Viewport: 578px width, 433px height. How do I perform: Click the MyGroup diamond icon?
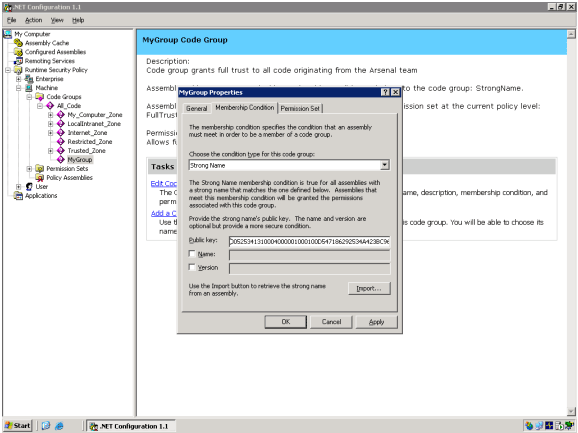(x=61, y=160)
